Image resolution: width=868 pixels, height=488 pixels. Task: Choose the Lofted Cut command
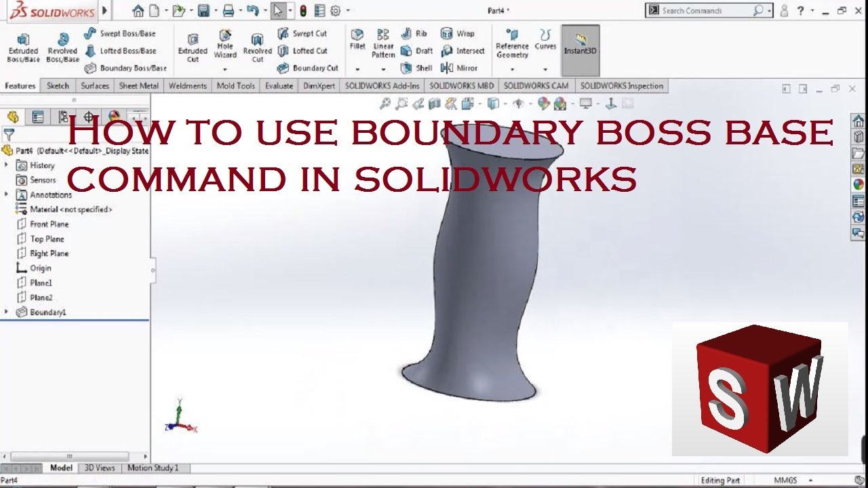pyautogui.click(x=302, y=51)
